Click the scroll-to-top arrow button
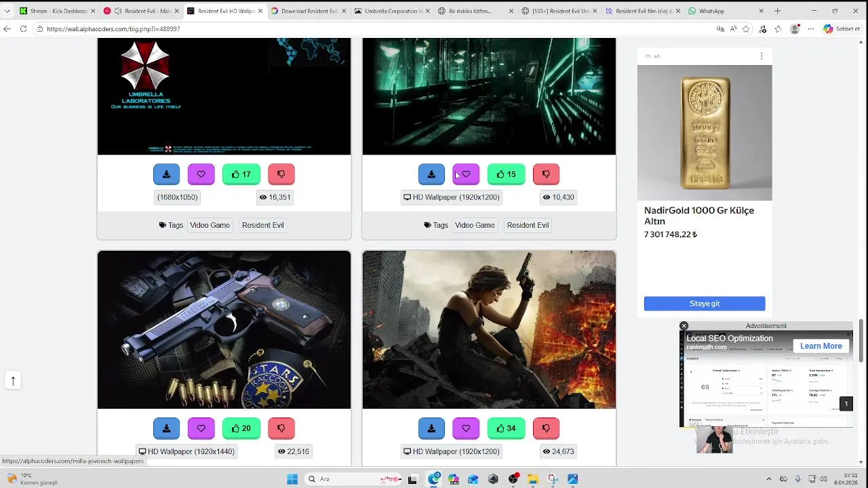Image resolution: width=868 pixels, height=488 pixels. click(x=13, y=381)
